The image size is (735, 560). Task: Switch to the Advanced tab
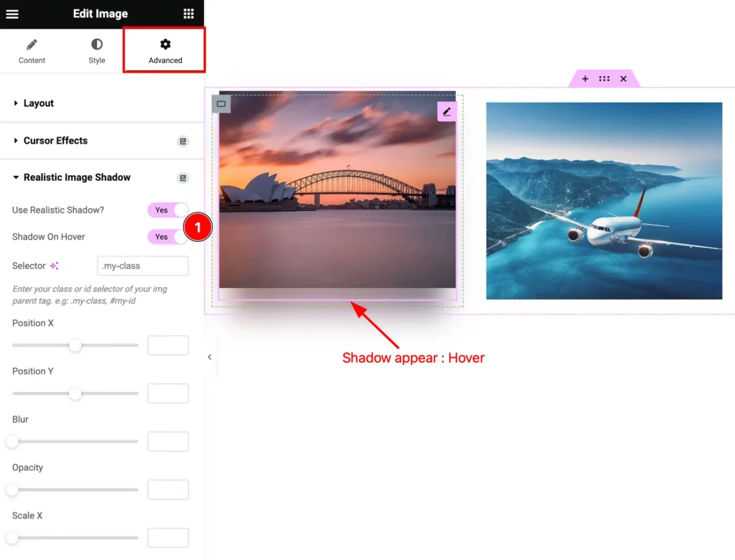pyautogui.click(x=165, y=51)
